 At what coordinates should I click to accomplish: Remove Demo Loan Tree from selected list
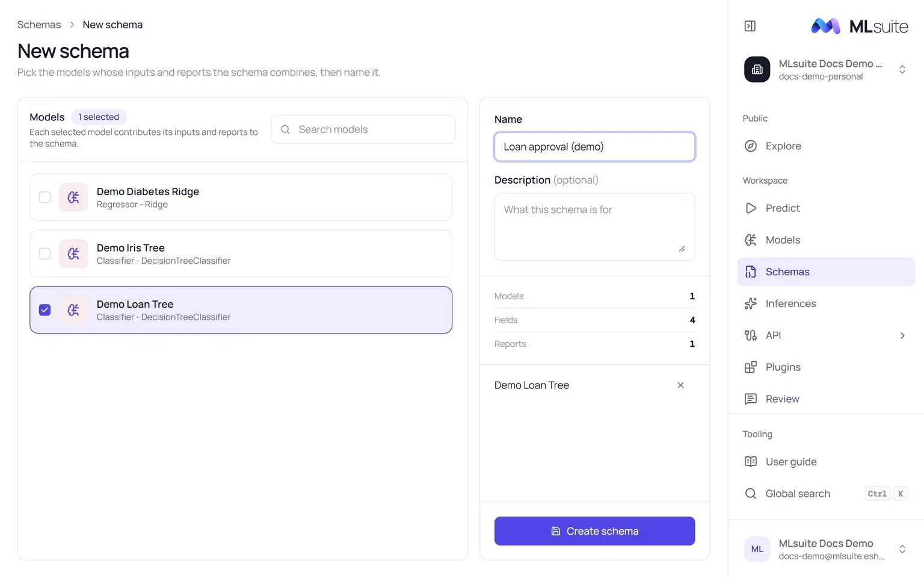click(681, 385)
